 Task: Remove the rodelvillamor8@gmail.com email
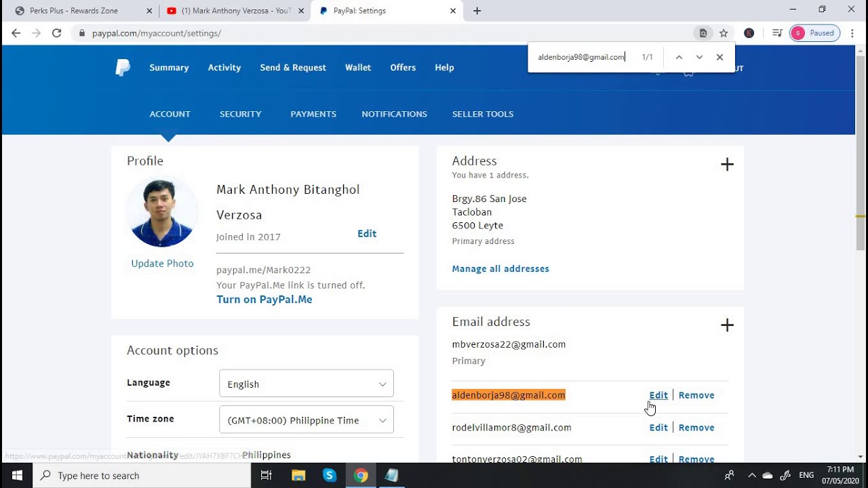point(696,428)
